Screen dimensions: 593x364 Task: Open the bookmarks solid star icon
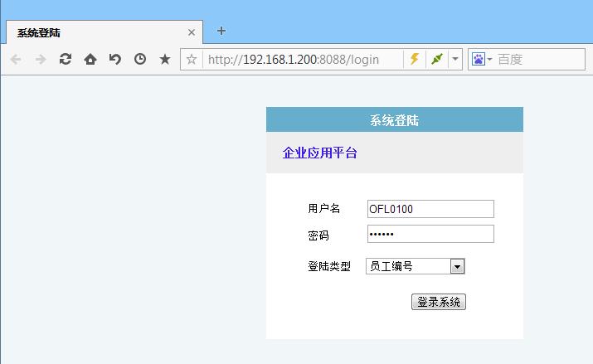(165, 60)
